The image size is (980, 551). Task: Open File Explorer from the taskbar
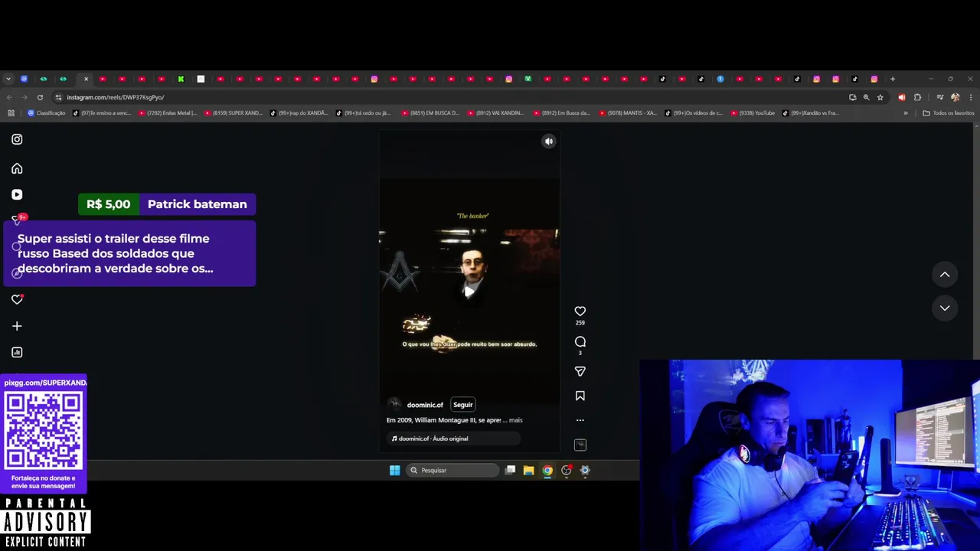coord(528,471)
